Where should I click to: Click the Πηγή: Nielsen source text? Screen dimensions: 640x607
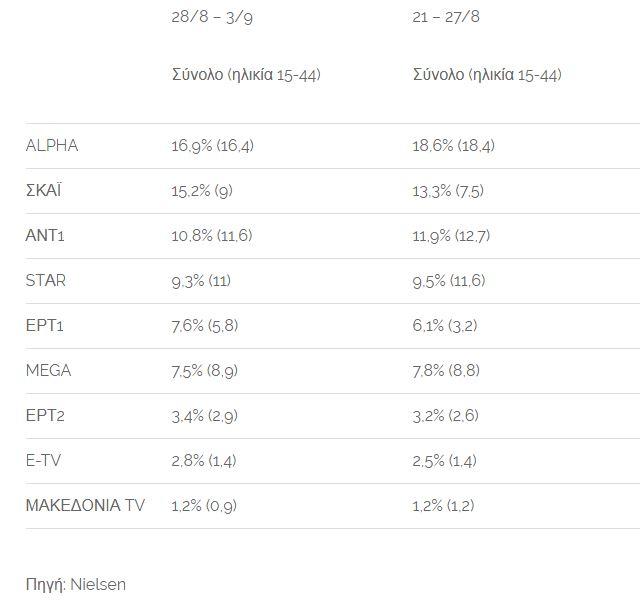pos(76,585)
